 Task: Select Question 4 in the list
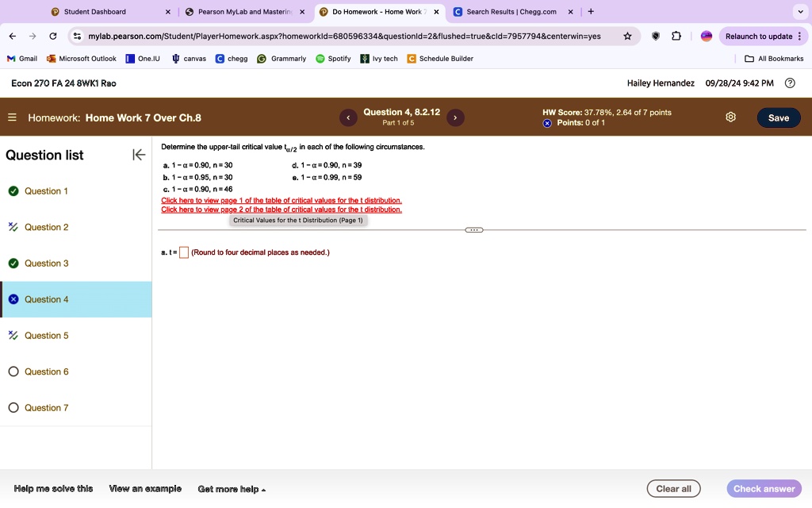pos(75,299)
